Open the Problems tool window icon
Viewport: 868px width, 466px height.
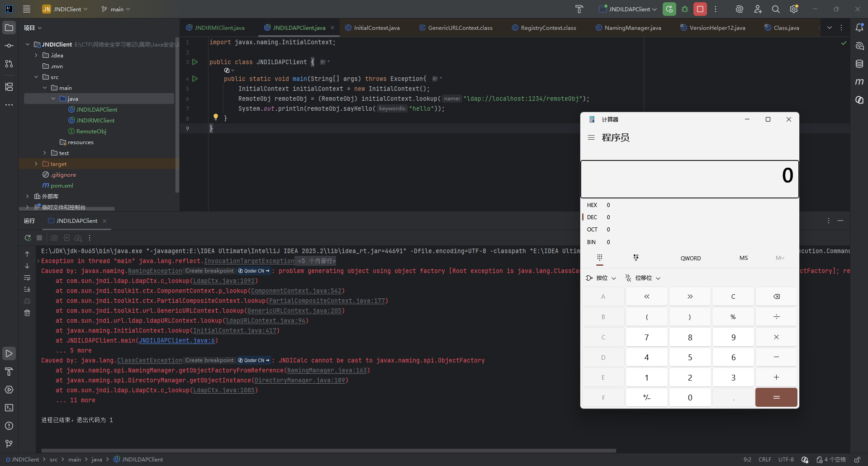coord(9,426)
